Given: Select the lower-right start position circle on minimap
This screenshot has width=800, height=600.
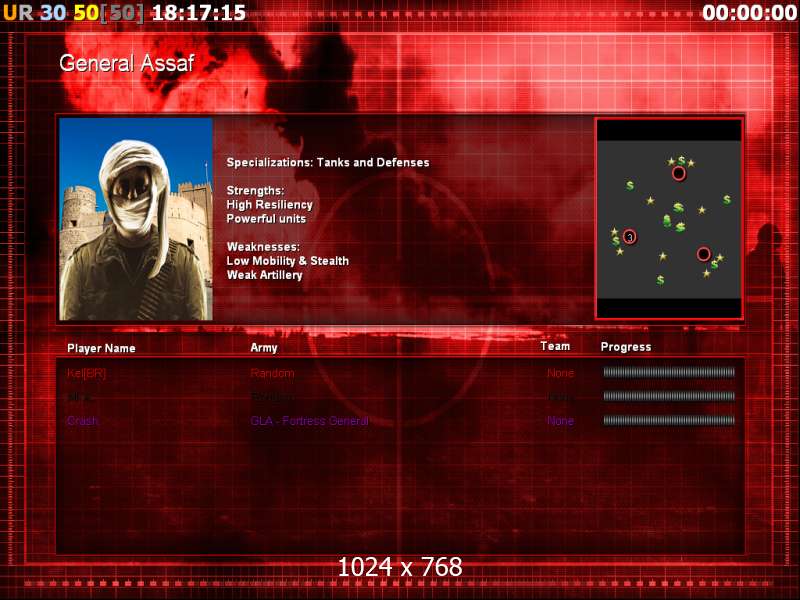Looking at the screenshot, I should pyautogui.click(x=704, y=254).
